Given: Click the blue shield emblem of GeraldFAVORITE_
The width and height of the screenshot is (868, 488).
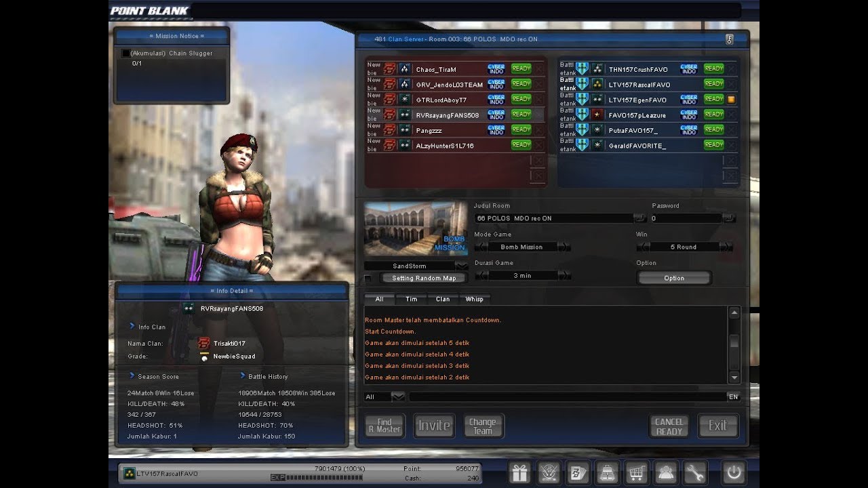Looking at the screenshot, I should [x=583, y=145].
